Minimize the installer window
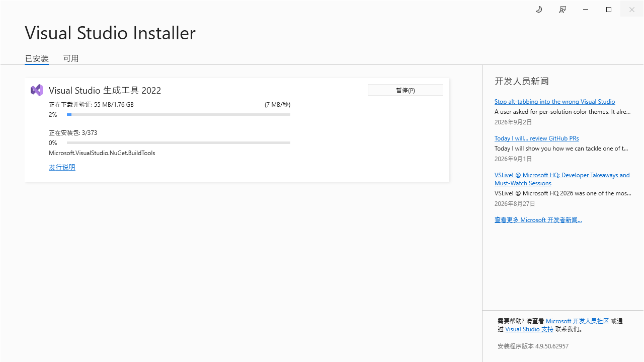The image size is (644, 362). (586, 10)
